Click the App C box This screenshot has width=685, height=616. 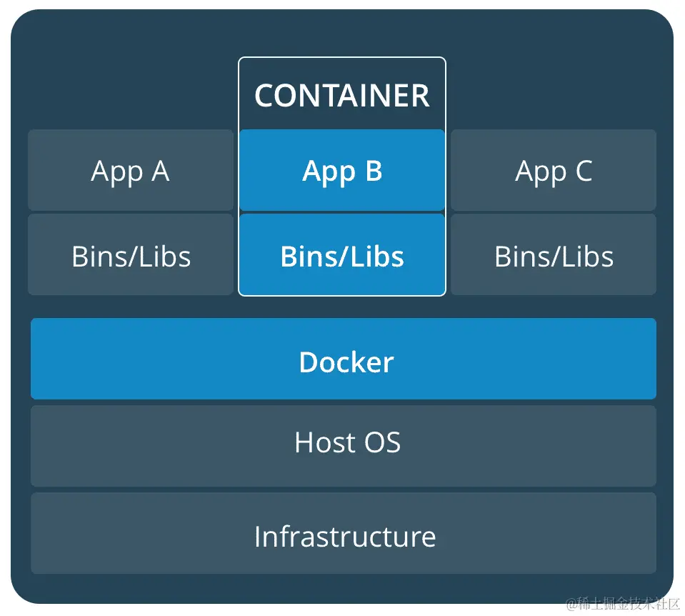554,170
